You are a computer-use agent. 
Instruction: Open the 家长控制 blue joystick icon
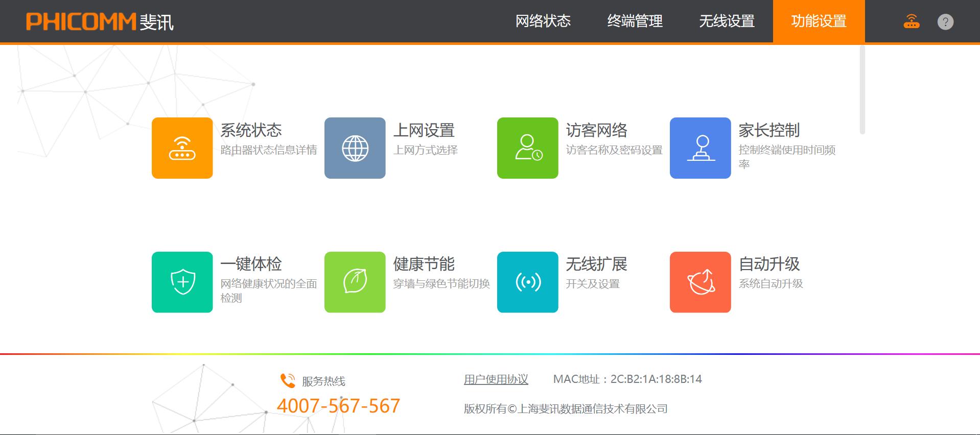tap(700, 148)
